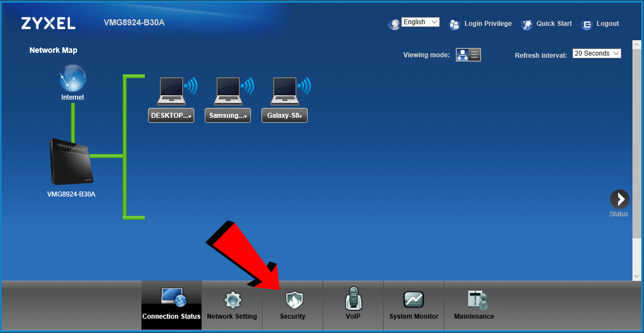
Task: Click the Network Setting gear icon
Action: pyautogui.click(x=232, y=300)
